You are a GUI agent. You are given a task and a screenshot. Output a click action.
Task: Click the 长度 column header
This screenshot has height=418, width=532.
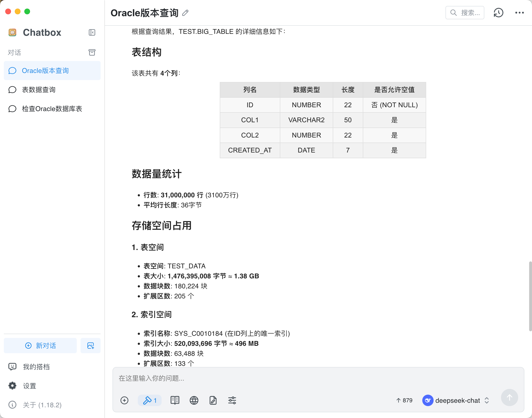[348, 90]
